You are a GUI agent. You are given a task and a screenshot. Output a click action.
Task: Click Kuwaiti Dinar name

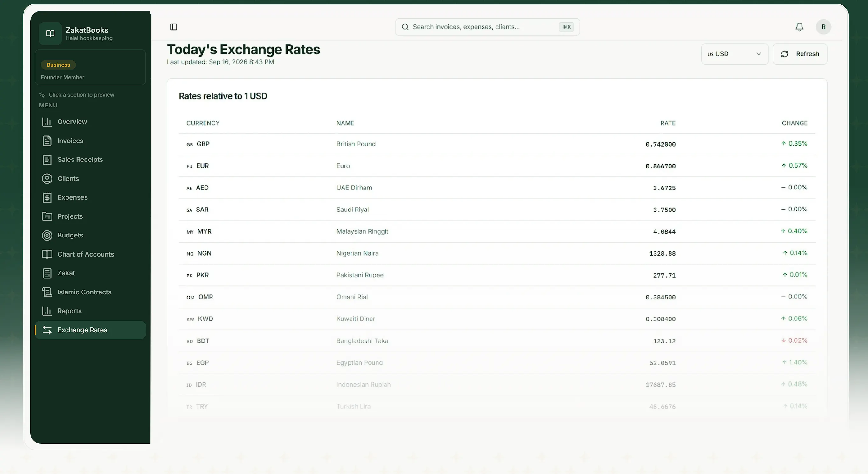(356, 319)
